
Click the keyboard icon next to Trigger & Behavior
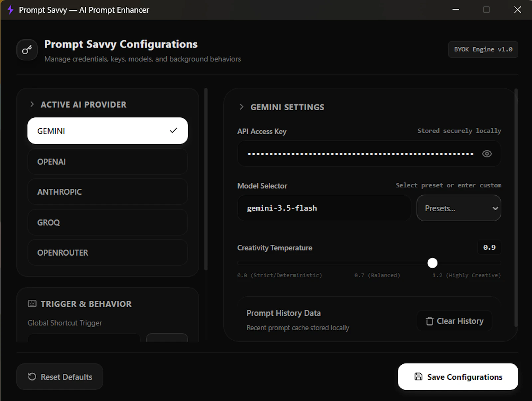pyautogui.click(x=32, y=303)
